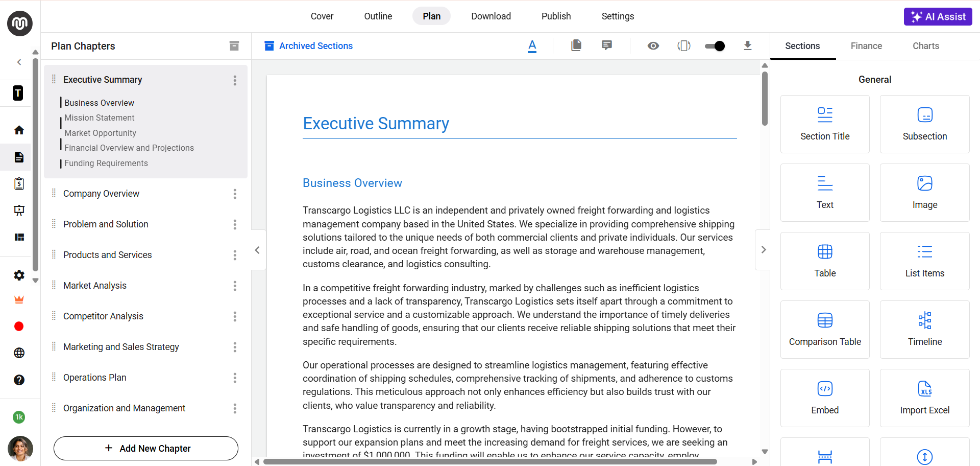Toggle the preview eye icon
Image resolution: width=980 pixels, height=466 pixels.
pyautogui.click(x=653, y=46)
